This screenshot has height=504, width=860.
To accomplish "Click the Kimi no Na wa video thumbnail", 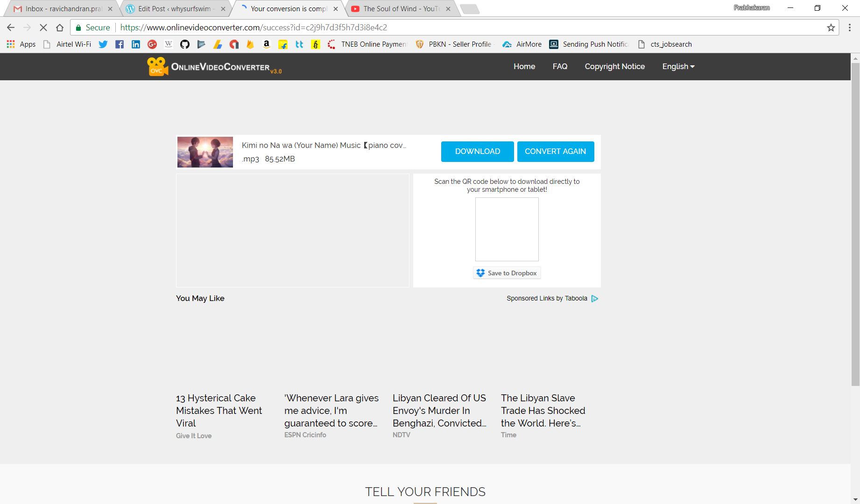I will pos(205,152).
